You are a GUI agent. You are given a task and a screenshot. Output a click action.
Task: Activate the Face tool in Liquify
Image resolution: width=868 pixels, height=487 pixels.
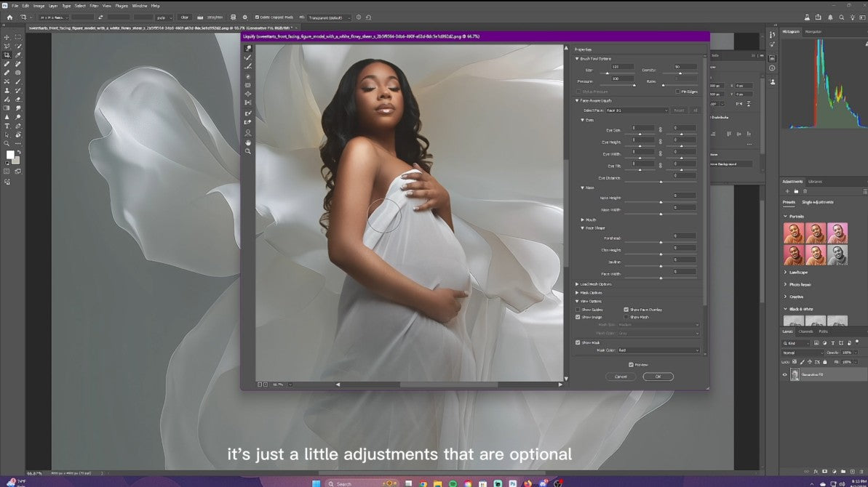(x=248, y=133)
